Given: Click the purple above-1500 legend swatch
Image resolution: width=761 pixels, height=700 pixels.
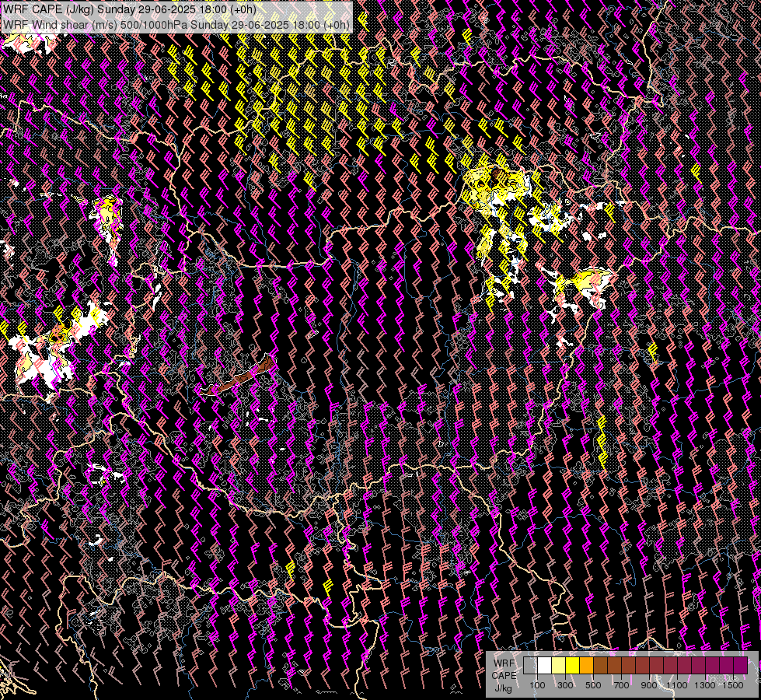Looking at the screenshot, I should tap(741, 665).
